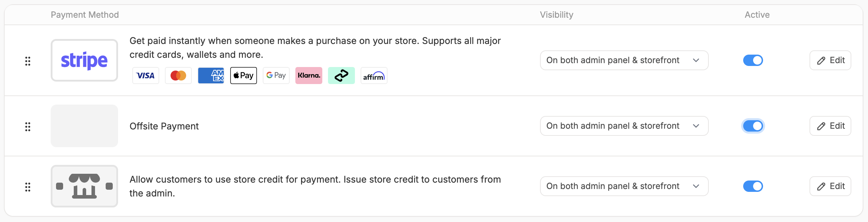Click the American Express icon
868x222 pixels.
211,76
